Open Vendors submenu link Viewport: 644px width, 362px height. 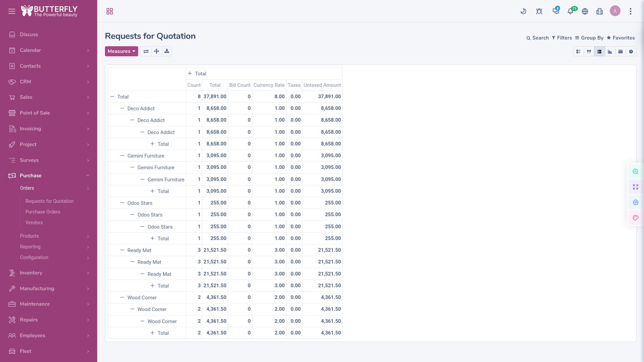pyautogui.click(x=34, y=223)
